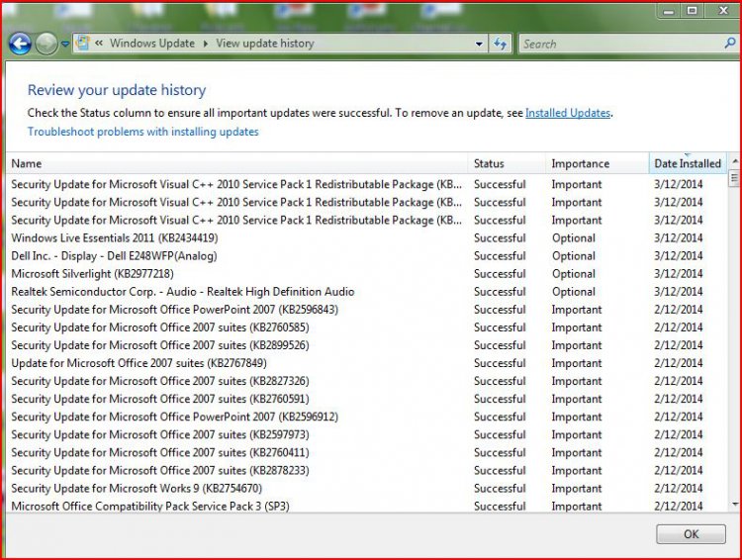
Task: Open the recent pages dropdown arrow
Action: 65,45
